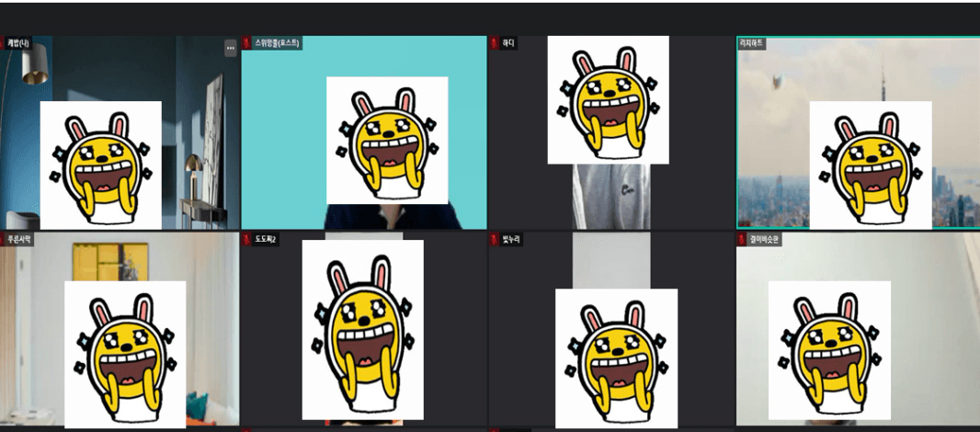
Task: Click the muted mic icon beside 빛누리
Action: point(495,239)
